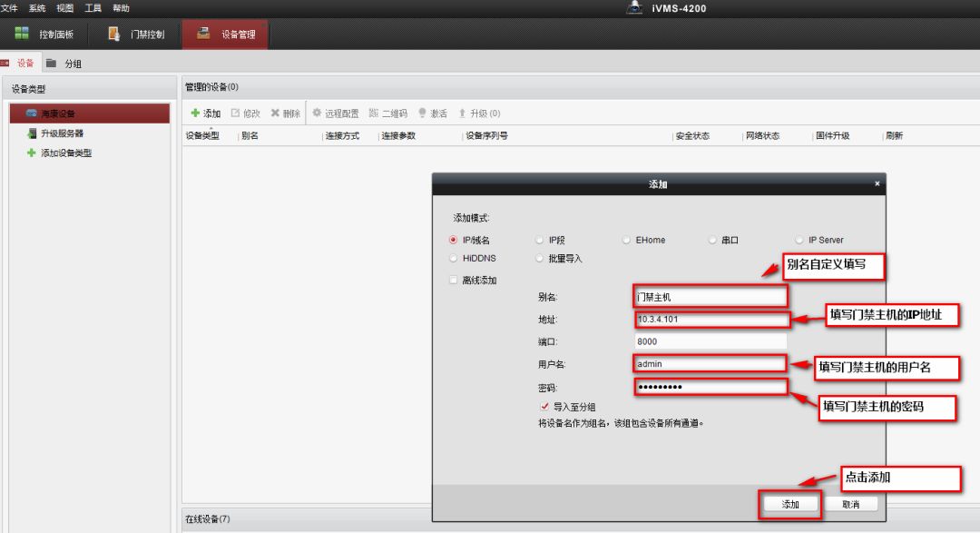
Task: Click the 二维码 QR code icon
Action: click(374, 114)
